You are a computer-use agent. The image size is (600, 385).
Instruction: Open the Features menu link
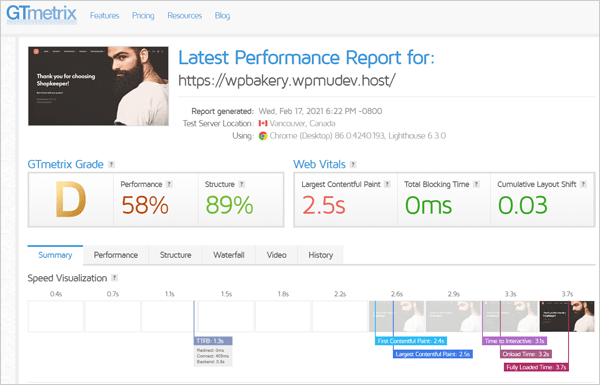tap(104, 16)
